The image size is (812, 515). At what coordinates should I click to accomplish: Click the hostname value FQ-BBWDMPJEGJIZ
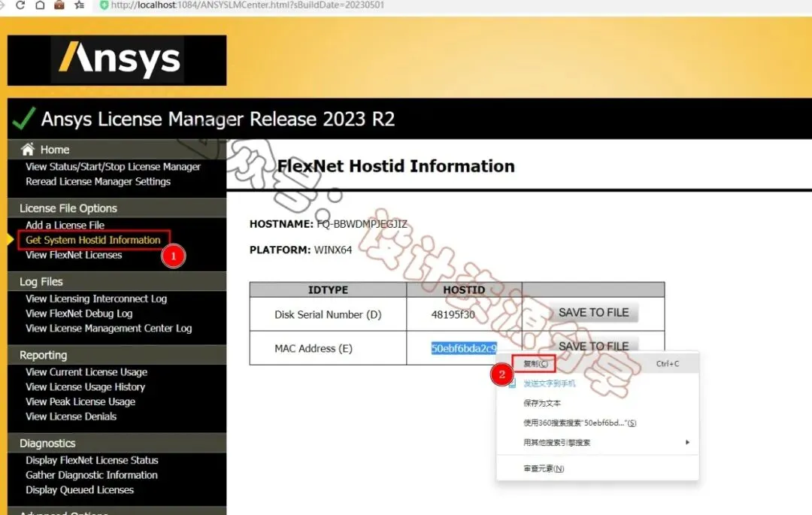[362, 224]
